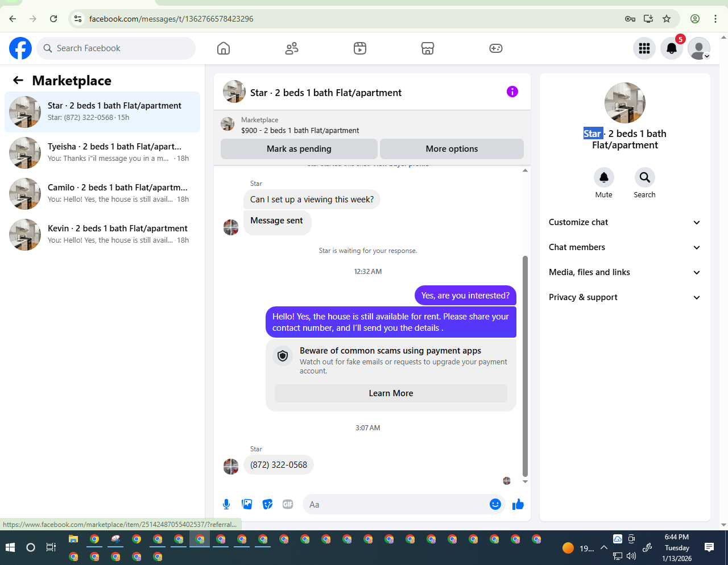Screen dimensions: 728x565
Task: Click Star's avatar beside phone number message
Action: click(x=231, y=467)
